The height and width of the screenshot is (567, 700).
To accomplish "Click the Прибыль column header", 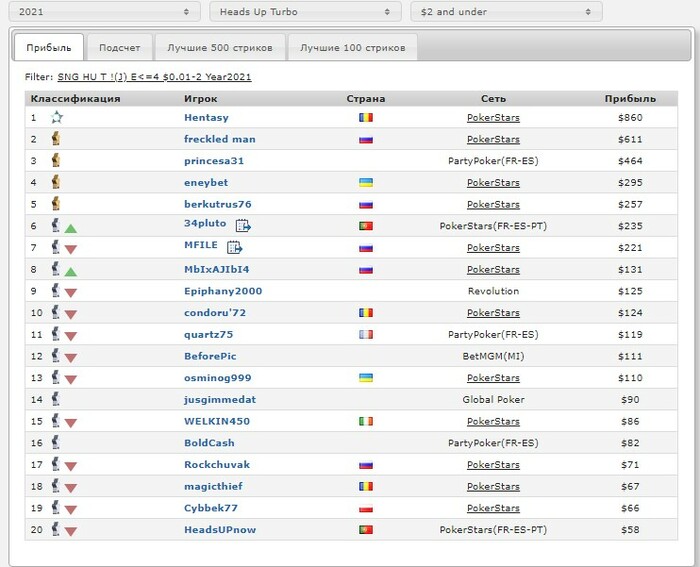I will 630,99.
